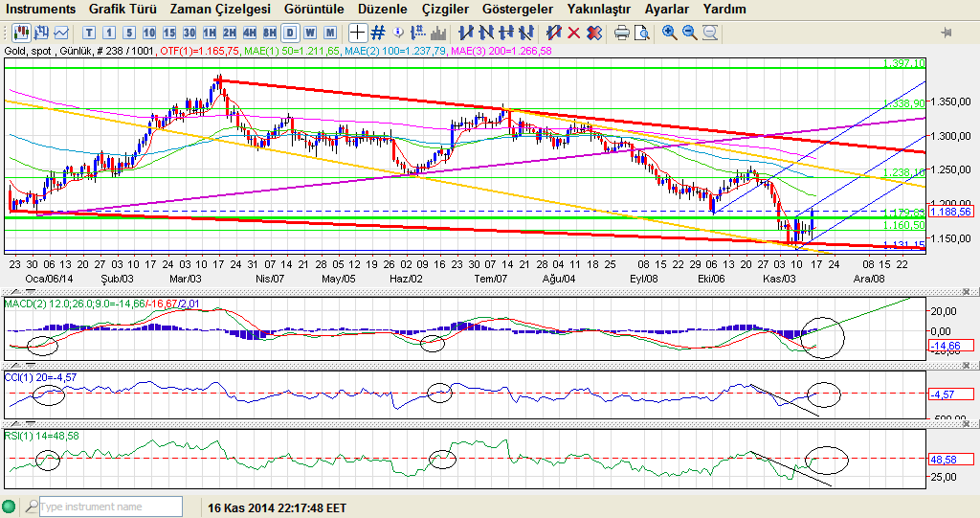The image size is (980, 518).
Task: Collapse the RSI panel expander arrows
Action: [22, 424]
